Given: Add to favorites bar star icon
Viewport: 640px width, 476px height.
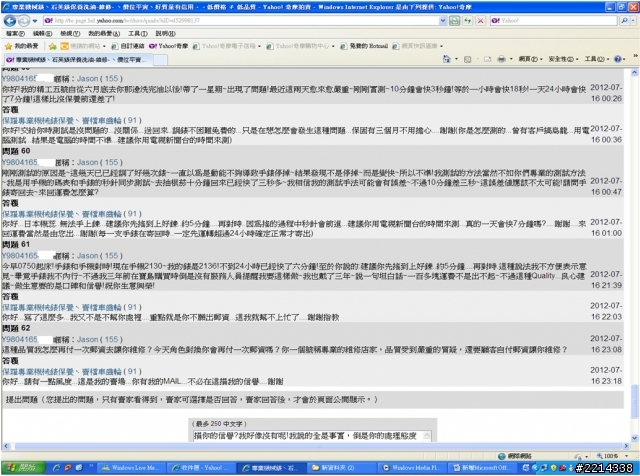Looking at the screenshot, I should 52,46.
